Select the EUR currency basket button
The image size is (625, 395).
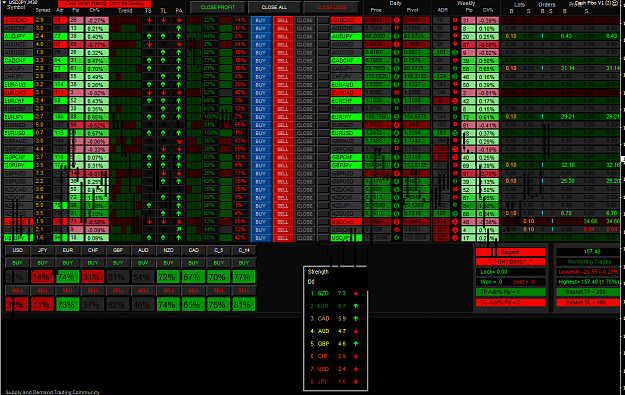[68, 250]
